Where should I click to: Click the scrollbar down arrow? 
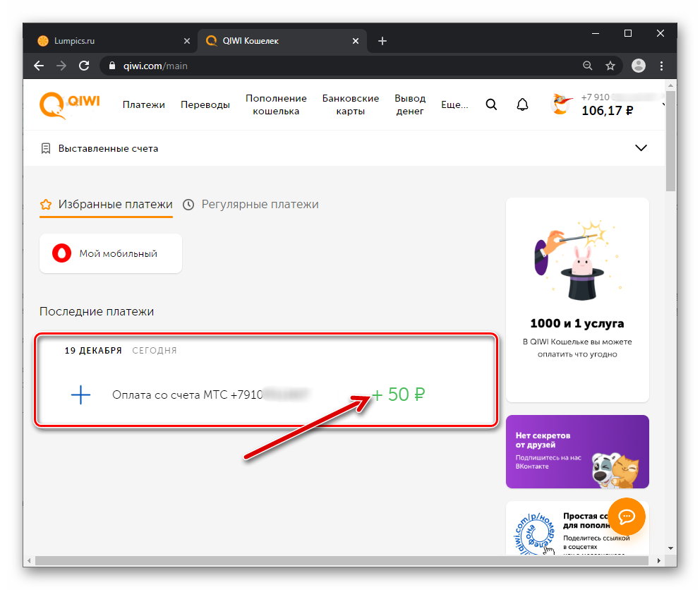pyautogui.click(x=670, y=548)
